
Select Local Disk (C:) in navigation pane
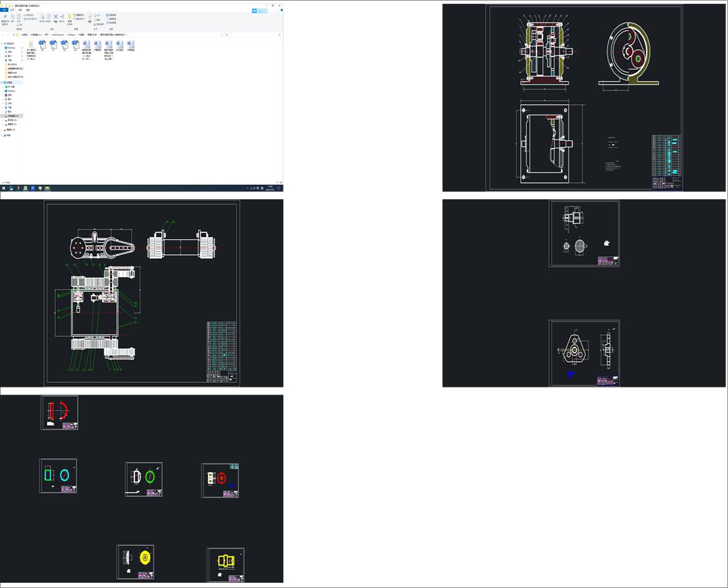[12, 115]
